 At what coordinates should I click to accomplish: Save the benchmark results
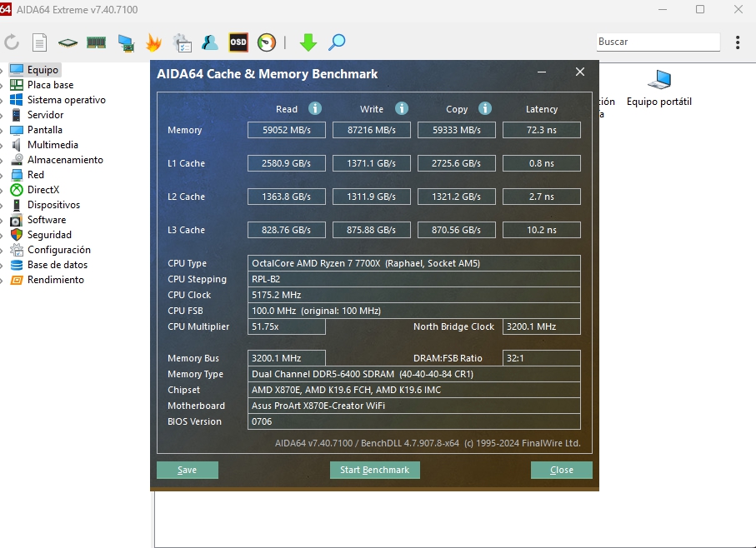(x=187, y=470)
